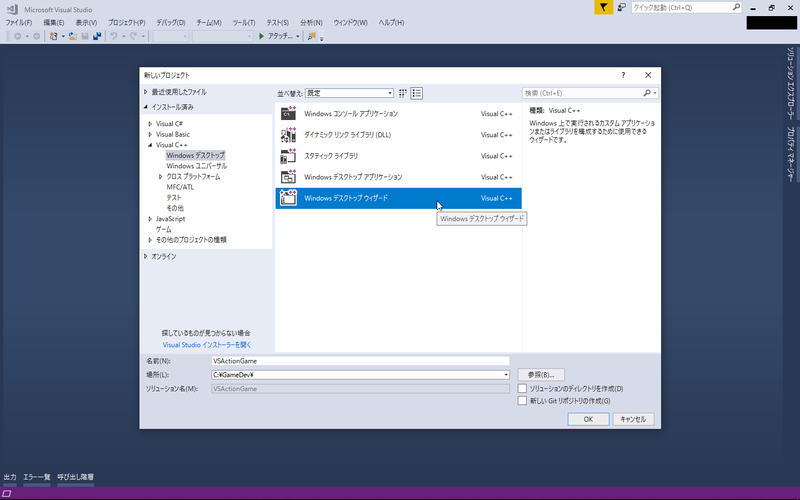Select スタティック ライブラリ template icon
This screenshot has height=500, width=800.
click(288, 156)
